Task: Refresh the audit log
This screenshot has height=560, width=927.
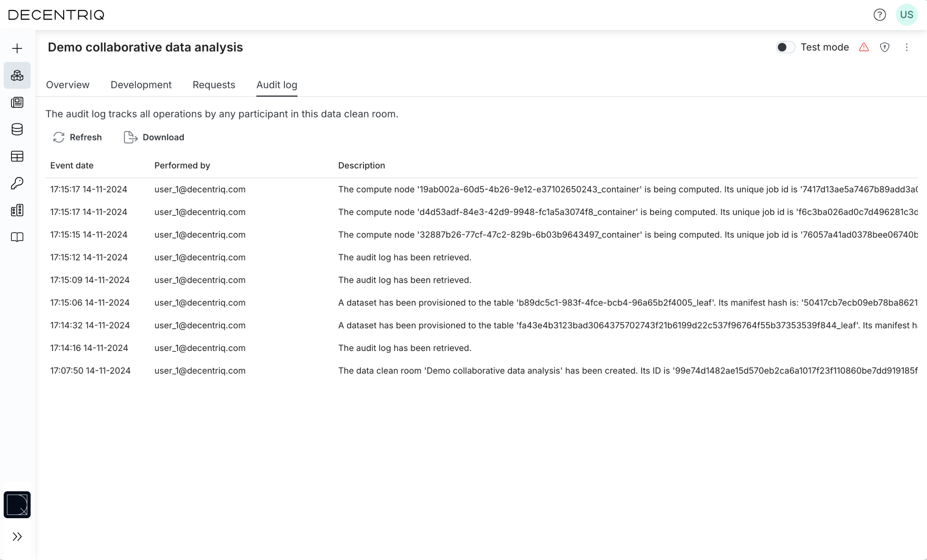Action: point(77,137)
